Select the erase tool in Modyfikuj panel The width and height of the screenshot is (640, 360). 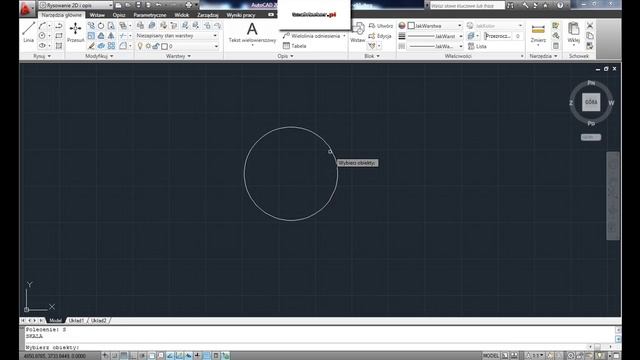(x=91, y=46)
